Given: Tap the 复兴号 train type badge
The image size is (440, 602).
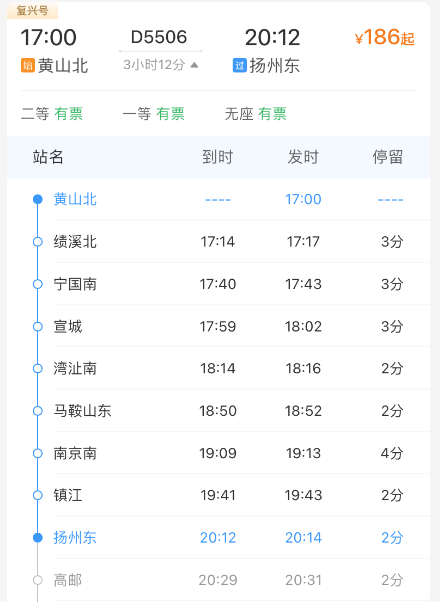Looking at the screenshot, I should pos(33,10).
